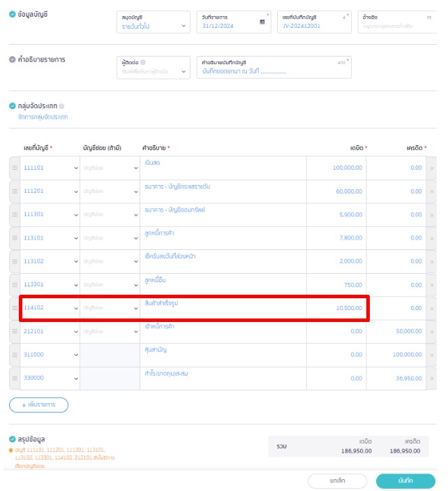Click the อ้างอิง reference input field
The image size is (448, 491).
pyautogui.click(x=397, y=26)
